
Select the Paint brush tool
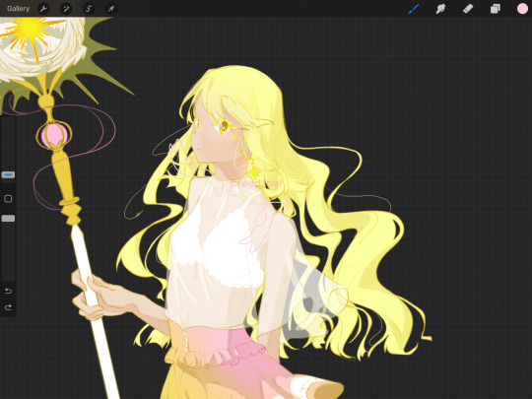[414, 9]
